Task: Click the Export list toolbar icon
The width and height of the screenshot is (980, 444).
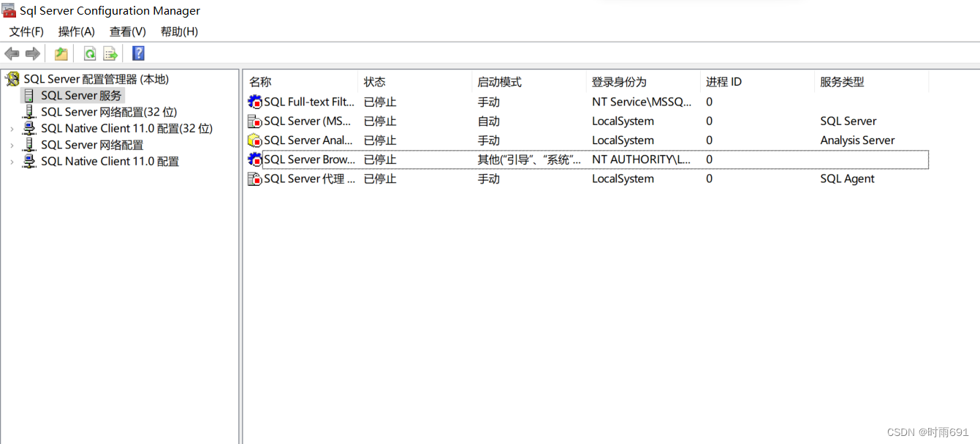Action: (110, 53)
